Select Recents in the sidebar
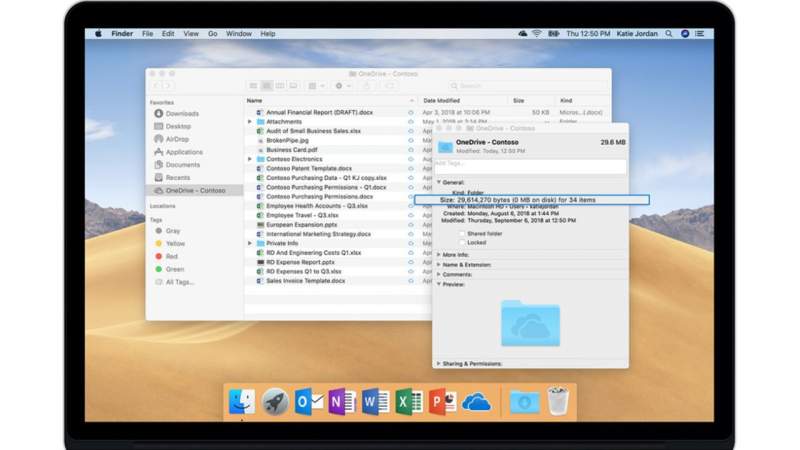The width and height of the screenshot is (800, 450). pyautogui.click(x=194, y=178)
